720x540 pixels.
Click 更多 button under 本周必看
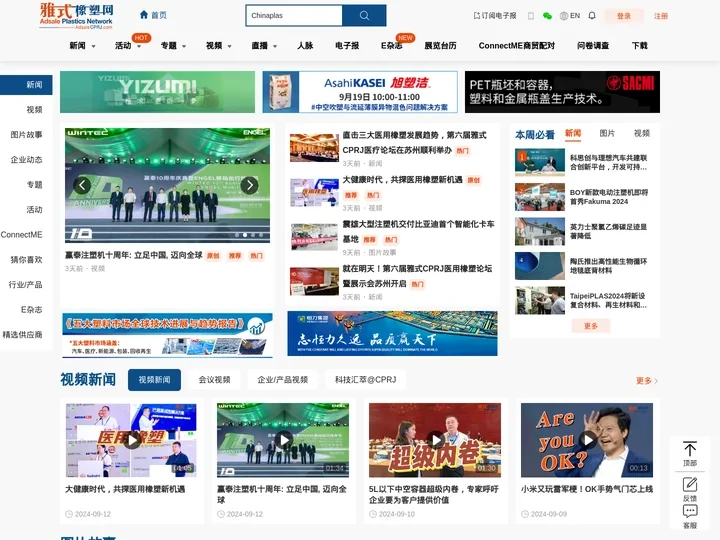(x=591, y=326)
